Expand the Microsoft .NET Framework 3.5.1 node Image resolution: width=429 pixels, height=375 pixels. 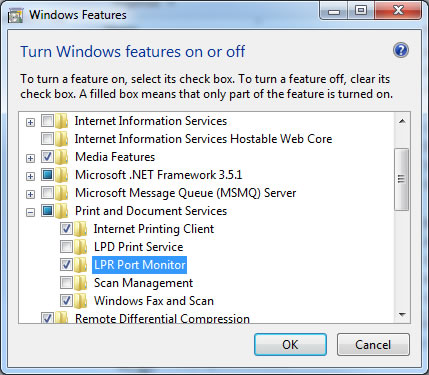(x=30, y=176)
